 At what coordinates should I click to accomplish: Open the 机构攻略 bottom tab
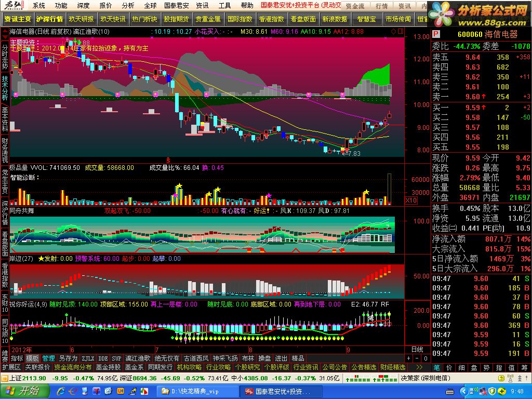tap(189, 367)
